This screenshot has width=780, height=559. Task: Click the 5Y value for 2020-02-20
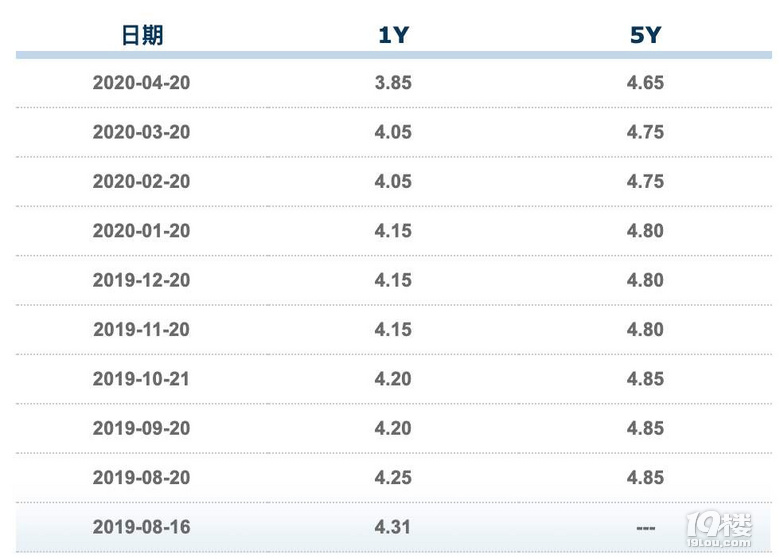click(645, 181)
